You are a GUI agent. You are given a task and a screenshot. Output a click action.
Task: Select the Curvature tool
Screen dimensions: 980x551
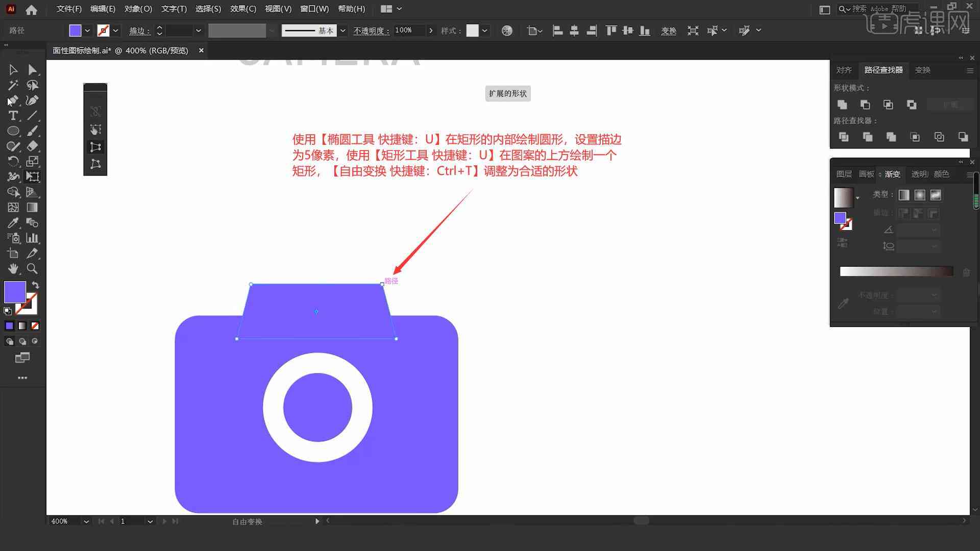tap(32, 100)
